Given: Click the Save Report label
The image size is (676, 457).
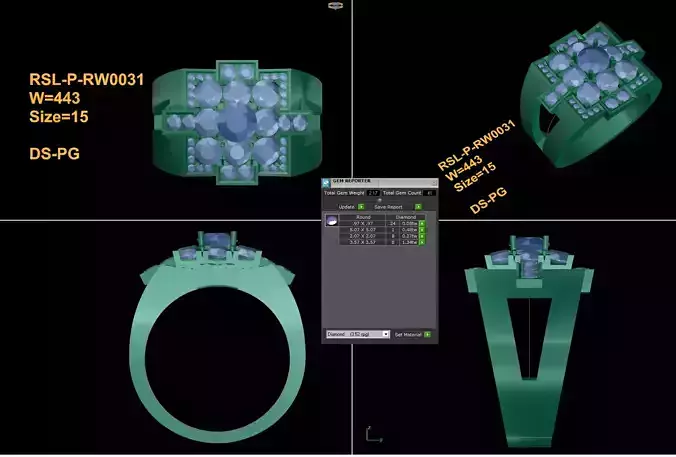Looking at the screenshot, I should point(388,207).
